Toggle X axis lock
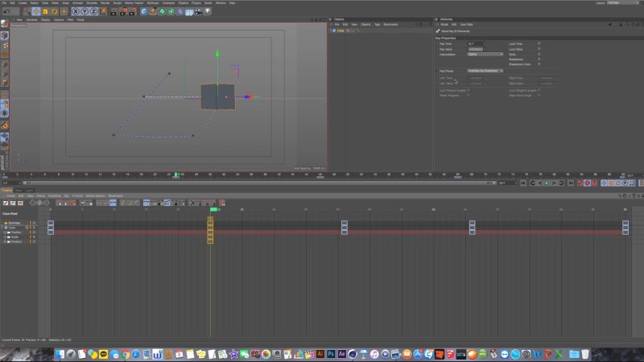 pos(76,11)
